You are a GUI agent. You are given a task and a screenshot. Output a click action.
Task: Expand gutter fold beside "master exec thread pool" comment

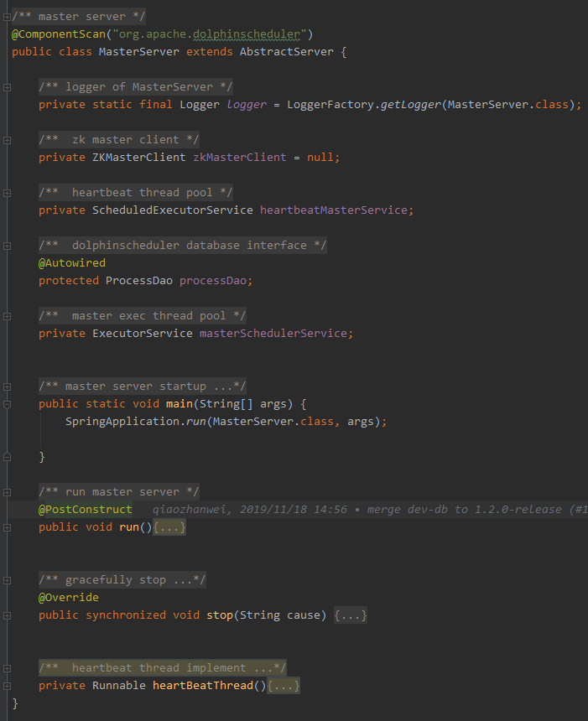(7, 316)
